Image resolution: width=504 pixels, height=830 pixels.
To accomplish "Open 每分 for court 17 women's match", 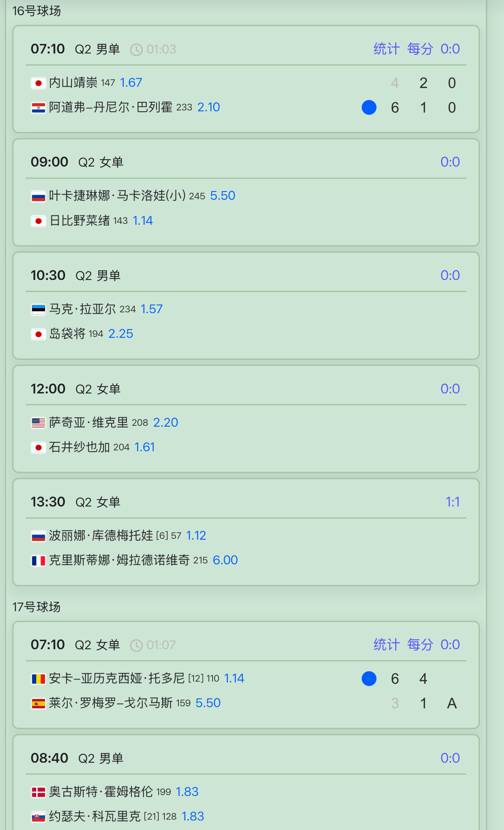I will point(420,645).
